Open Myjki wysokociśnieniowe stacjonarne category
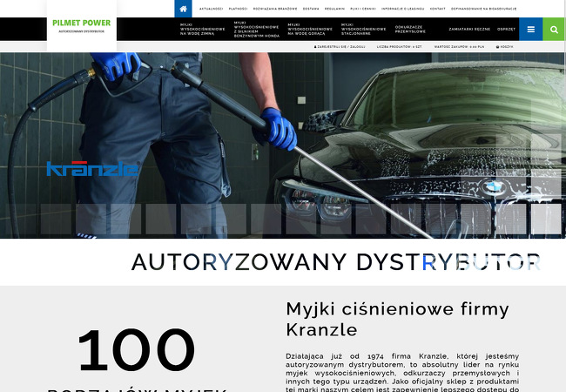Screen dimensions: 566x392 [x=363, y=30]
